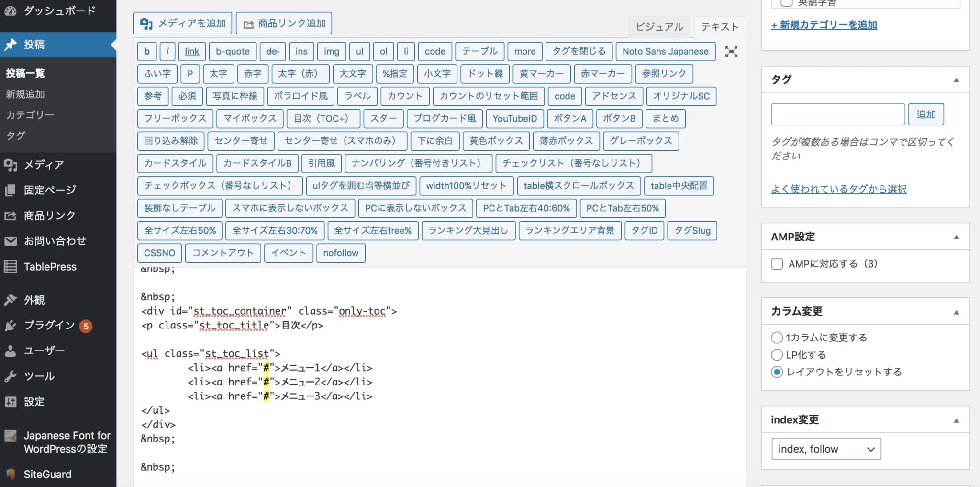Open ツール wrench icon in sidebar
The width and height of the screenshot is (980, 487).
coord(11,376)
